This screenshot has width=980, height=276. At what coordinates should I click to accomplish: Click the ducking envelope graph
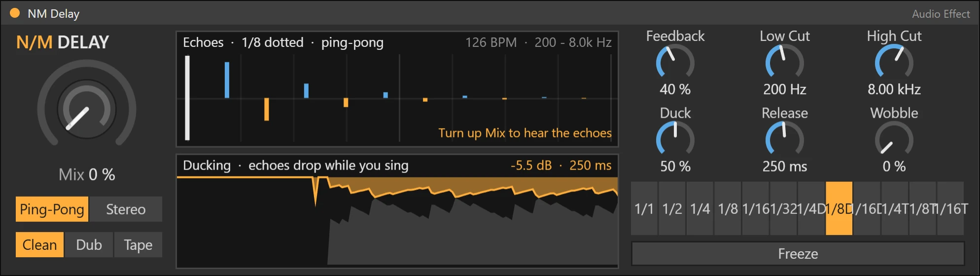tap(397, 221)
